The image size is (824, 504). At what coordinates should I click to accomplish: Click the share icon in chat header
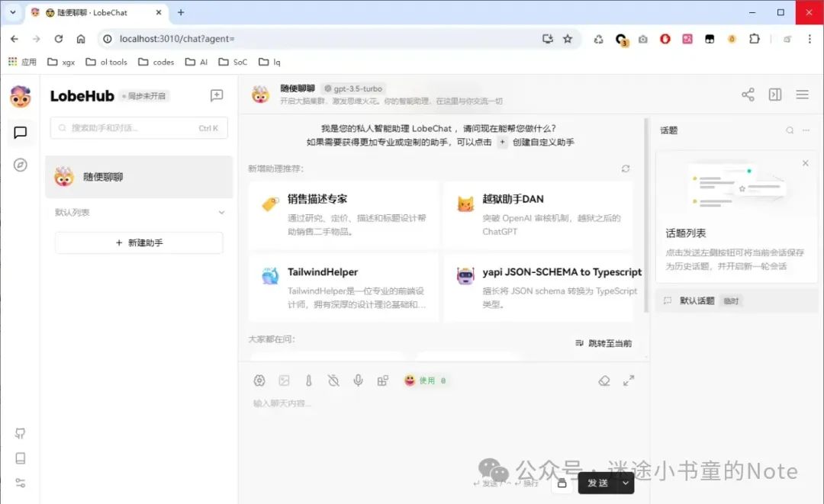pos(748,95)
